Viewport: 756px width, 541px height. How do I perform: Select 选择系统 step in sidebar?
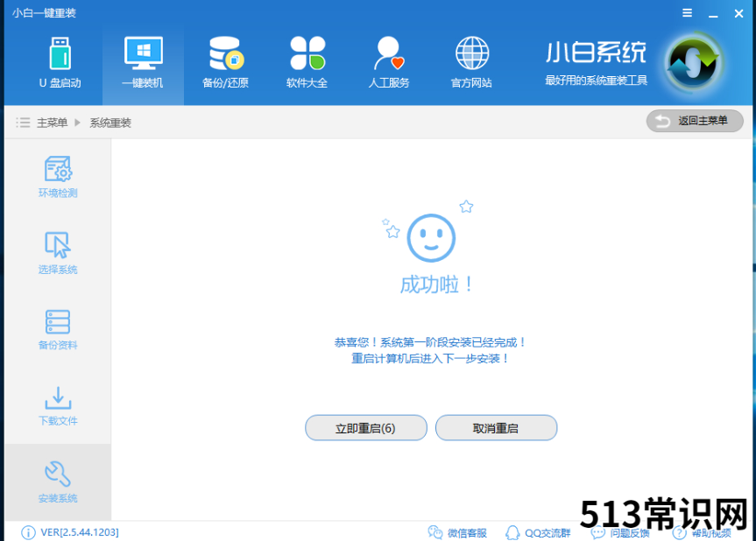click(58, 253)
